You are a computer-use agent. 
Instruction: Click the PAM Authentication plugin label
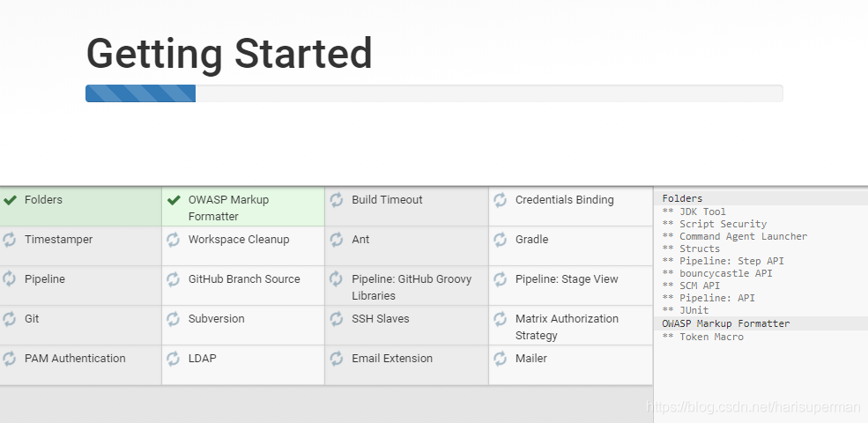[75, 359]
